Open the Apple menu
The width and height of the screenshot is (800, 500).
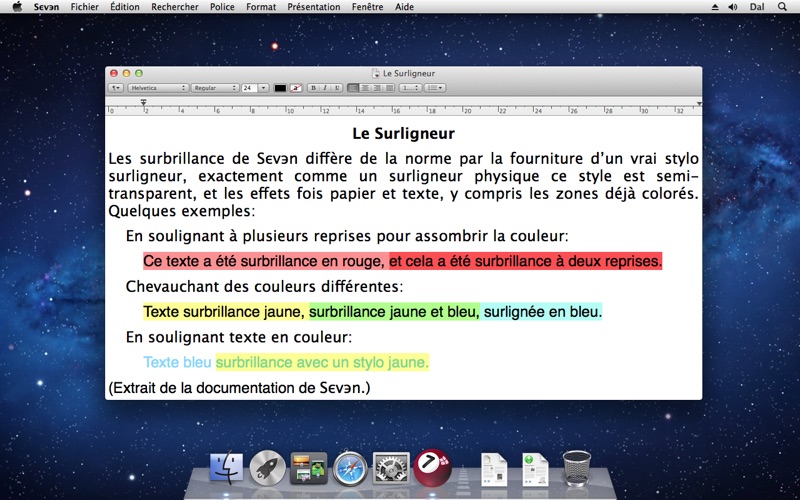17,7
